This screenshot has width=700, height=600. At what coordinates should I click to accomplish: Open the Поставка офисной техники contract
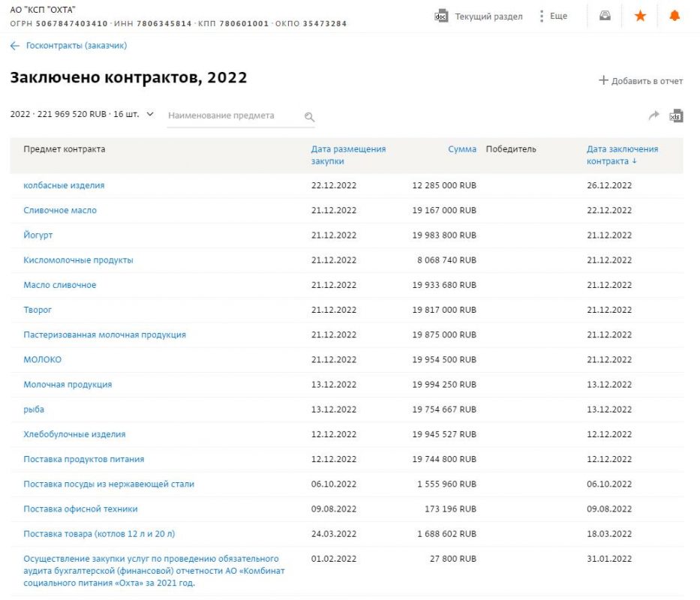click(80, 509)
